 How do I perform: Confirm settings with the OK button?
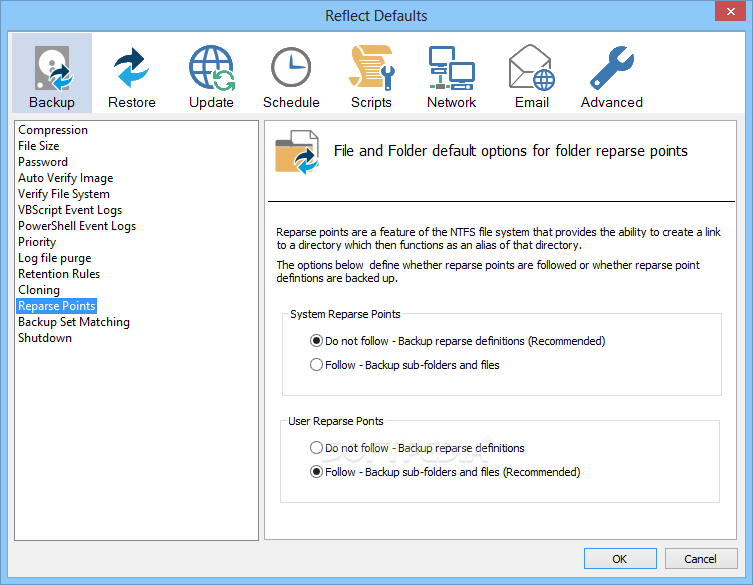[x=620, y=559]
